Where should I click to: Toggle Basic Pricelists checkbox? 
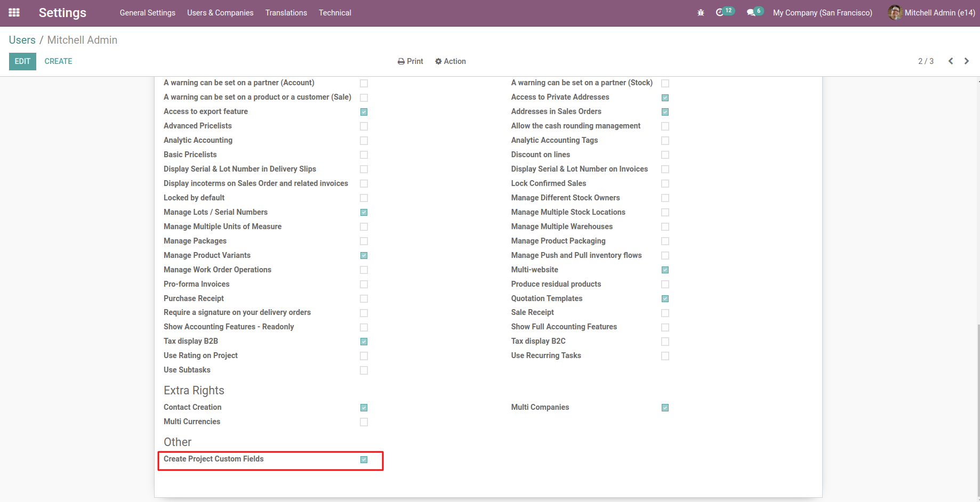[364, 155]
